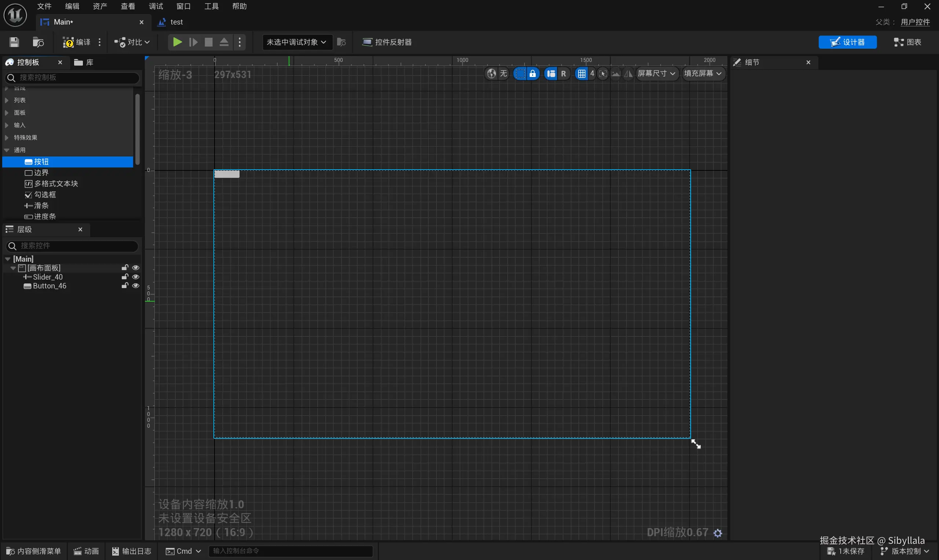This screenshot has width=939, height=560.
Task: Click the green Play button
Action: coord(177,42)
